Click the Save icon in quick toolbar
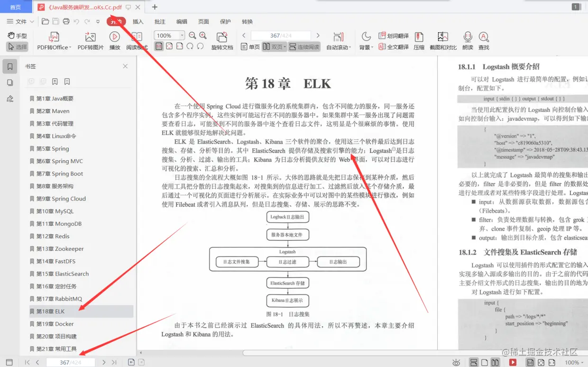The width and height of the screenshot is (588, 367). click(x=55, y=21)
